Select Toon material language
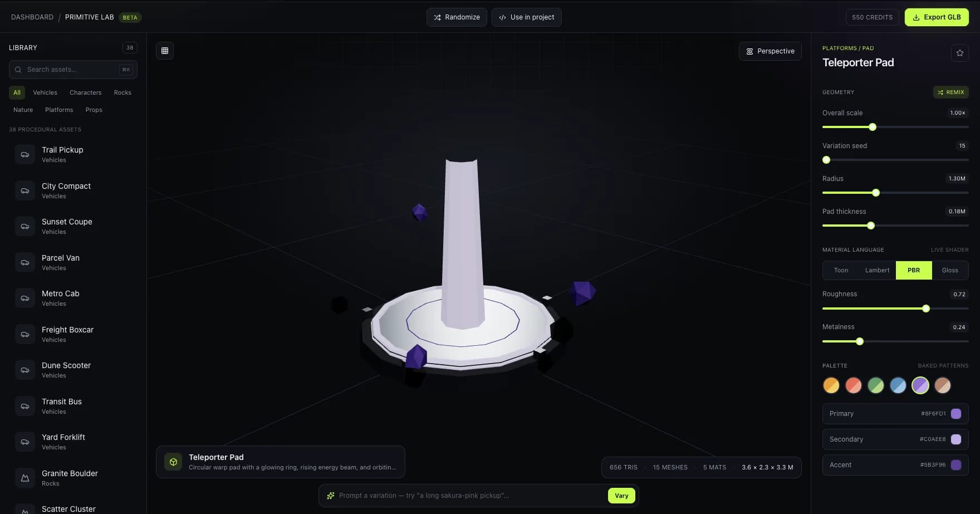The width and height of the screenshot is (980, 514). pos(841,270)
